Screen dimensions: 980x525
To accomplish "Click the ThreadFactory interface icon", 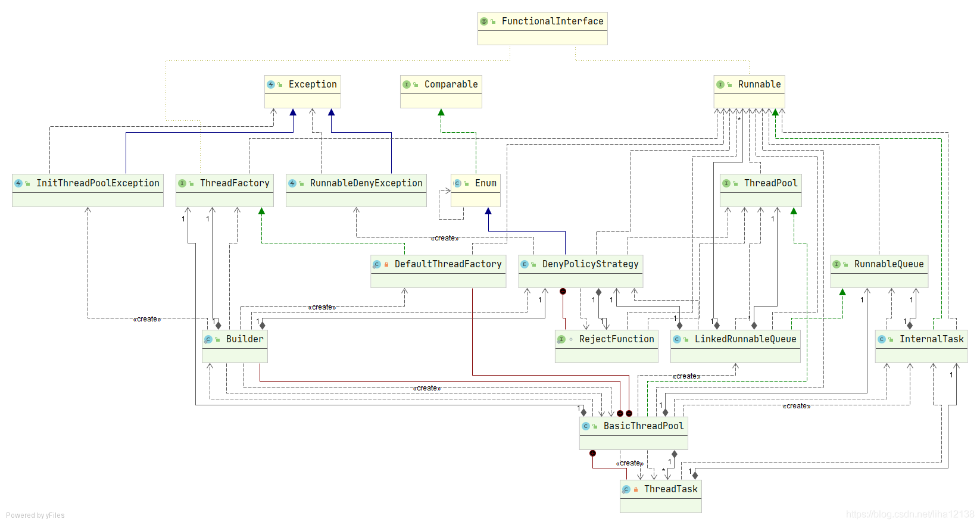I will [x=182, y=183].
